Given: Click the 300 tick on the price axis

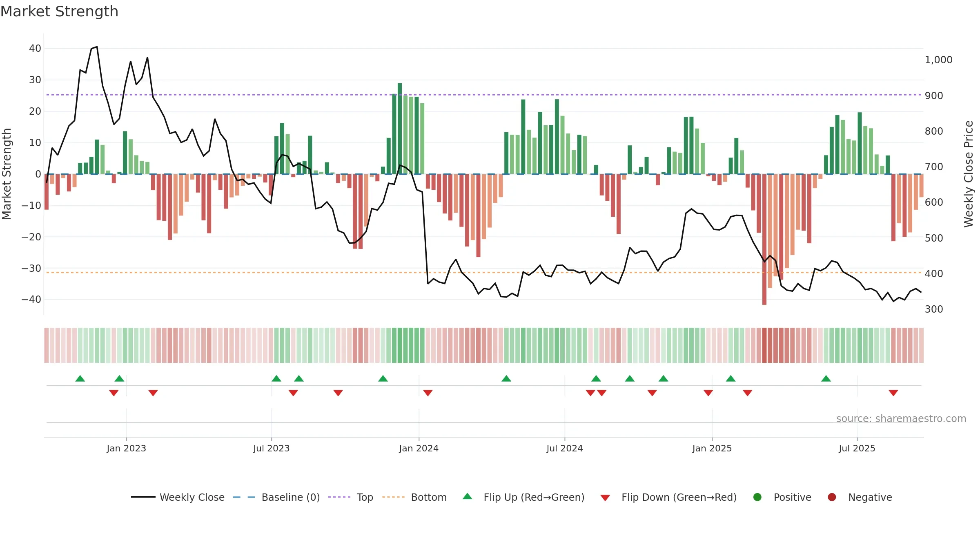Looking at the screenshot, I should click(x=934, y=309).
